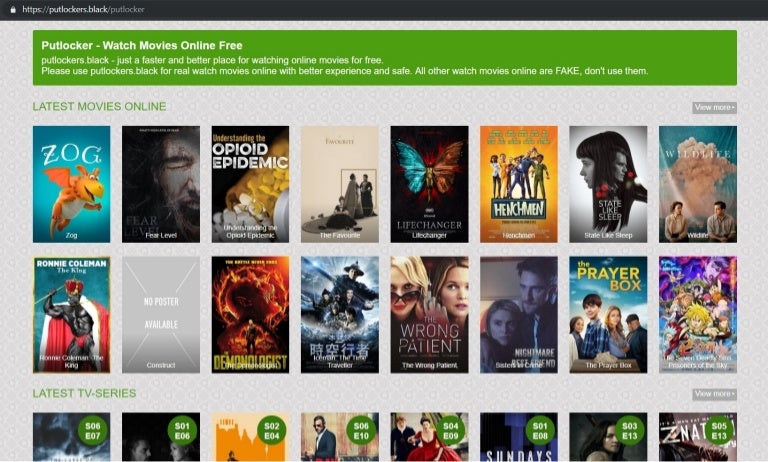
Task: Open the Latest TV-Series section heading
Action: click(84, 394)
